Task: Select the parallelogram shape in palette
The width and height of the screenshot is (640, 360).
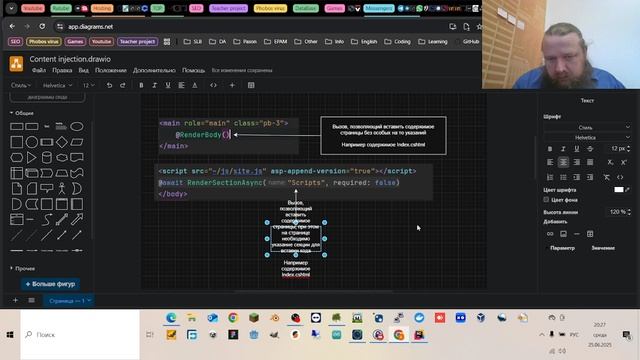Action: pyautogui.click(x=77, y=142)
